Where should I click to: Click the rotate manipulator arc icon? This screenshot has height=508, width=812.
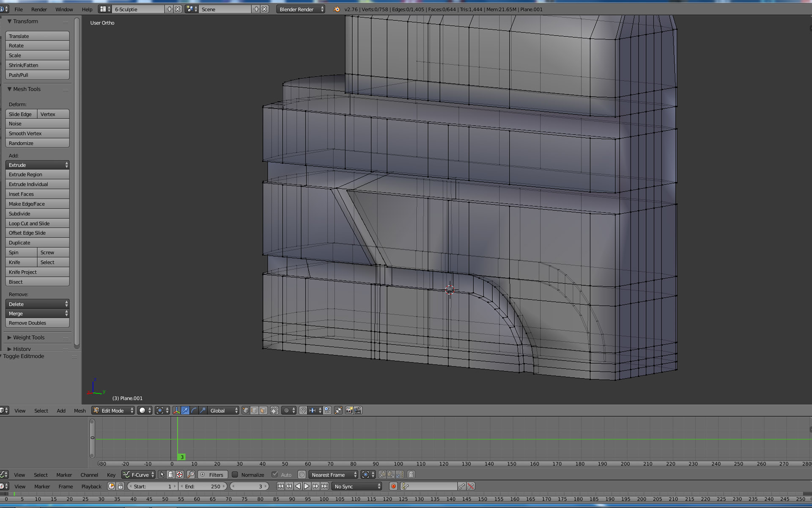tap(194, 410)
